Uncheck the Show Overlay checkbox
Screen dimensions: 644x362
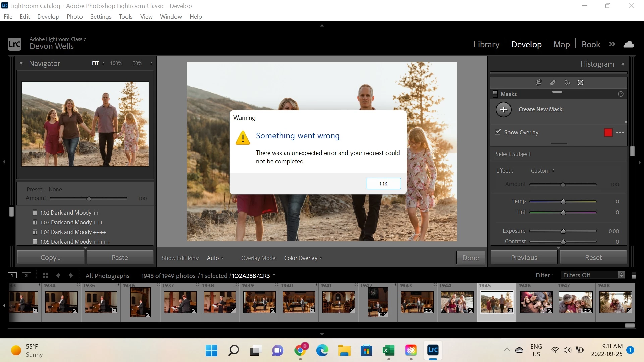pos(498,132)
